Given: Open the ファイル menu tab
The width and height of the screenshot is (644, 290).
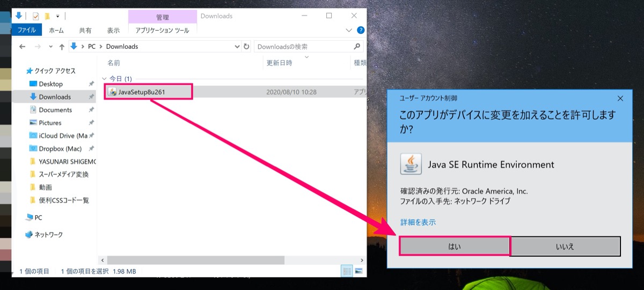Looking at the screenshot, I should pos(26,31).
